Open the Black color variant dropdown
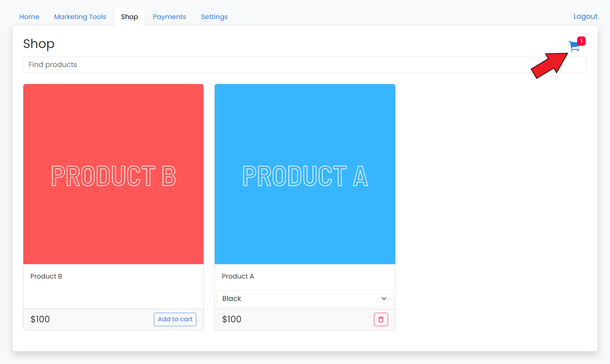 click(x=305, y=299)
